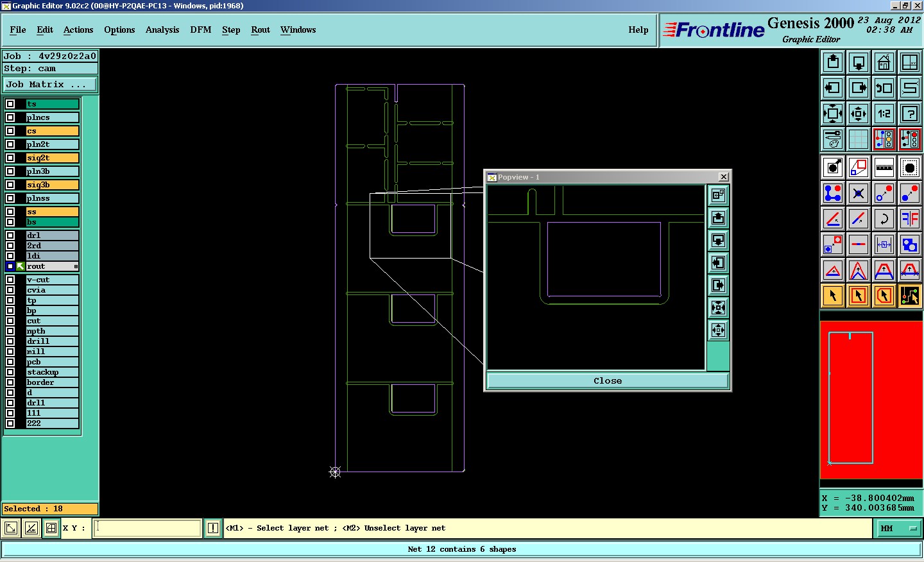The width and height of the screenshot is (924, 562).
Task: Click the 1:2 scale zoom icon
Action: (884, 114)
